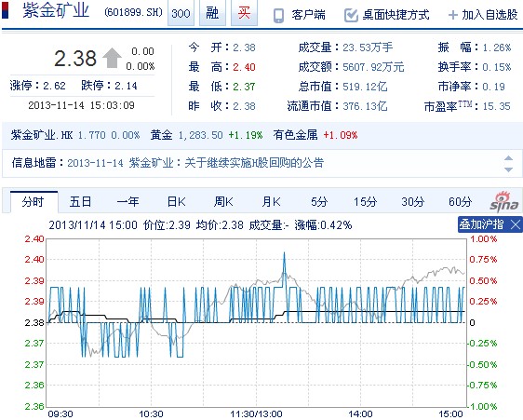Click stock code (601899.SH)
This screenshot has height=420, width=523.
pos(133,12)
